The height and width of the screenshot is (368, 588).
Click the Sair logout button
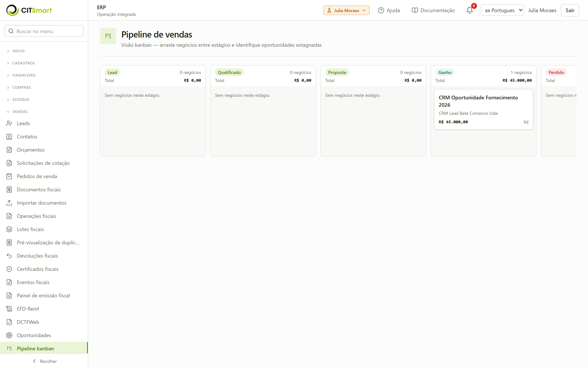[570, 10]
